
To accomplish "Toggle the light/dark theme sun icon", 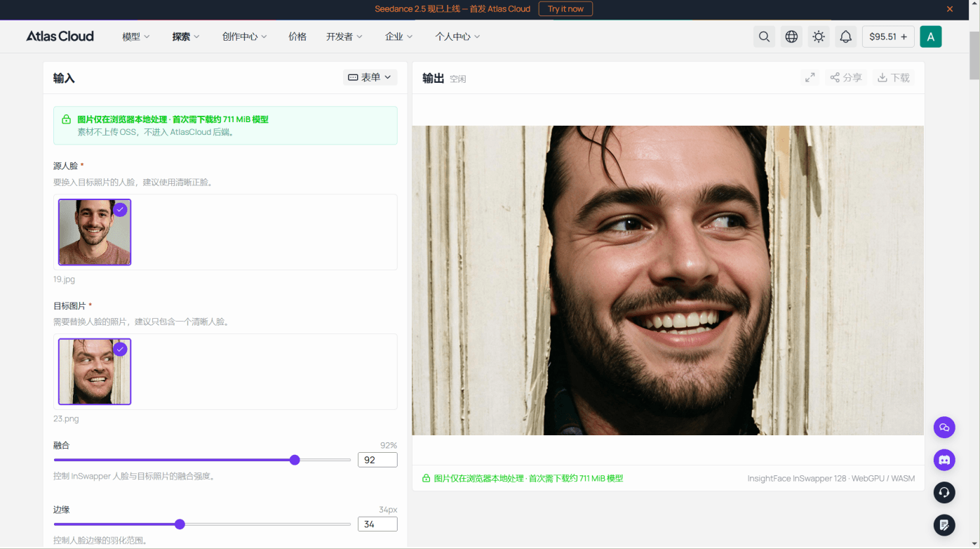I will click(x=819, y=37).
